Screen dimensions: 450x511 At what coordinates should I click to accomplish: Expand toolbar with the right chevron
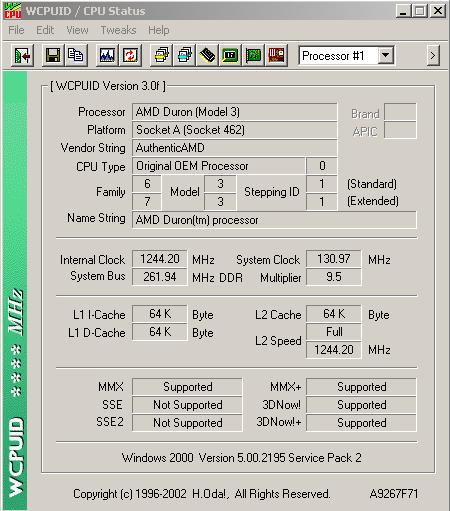click(433, 55)
